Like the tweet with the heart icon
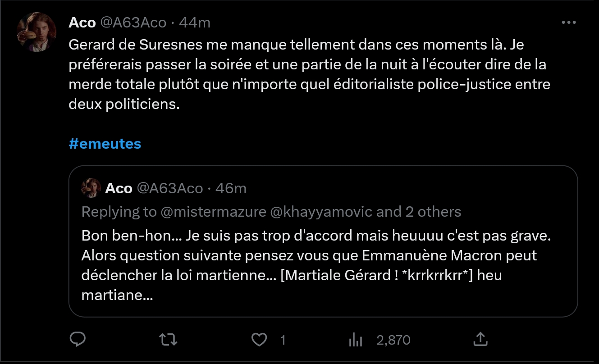 pos(259,339)
